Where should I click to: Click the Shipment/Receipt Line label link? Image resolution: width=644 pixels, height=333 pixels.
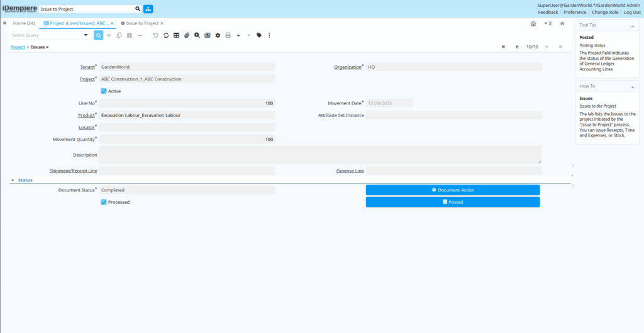pos(73,171)
